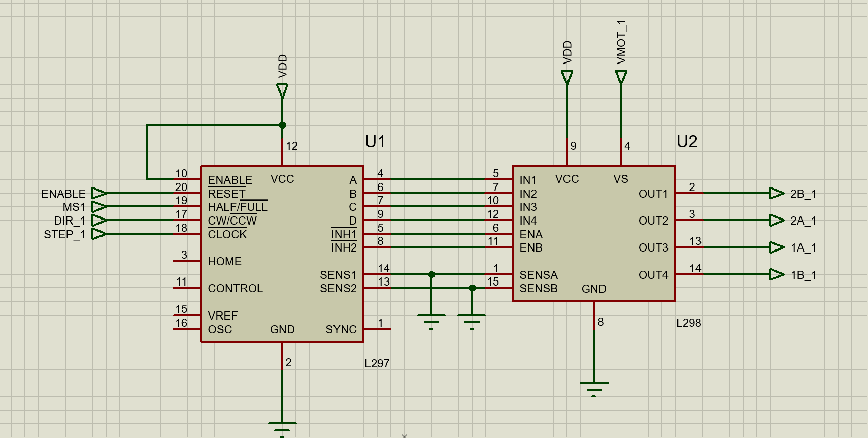This screenshot has width=868, height=438.
Task: Click the SENSA pin label on U2
Action: pos(539,275)
